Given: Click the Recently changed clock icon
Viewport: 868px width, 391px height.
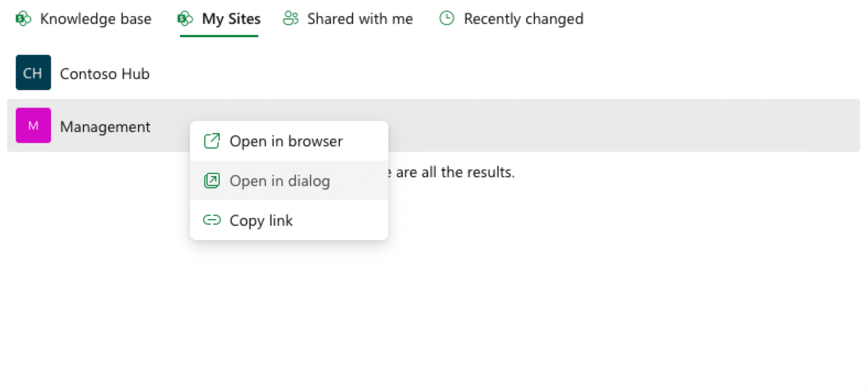Looking at the screenshot, I should coord(447,19).
